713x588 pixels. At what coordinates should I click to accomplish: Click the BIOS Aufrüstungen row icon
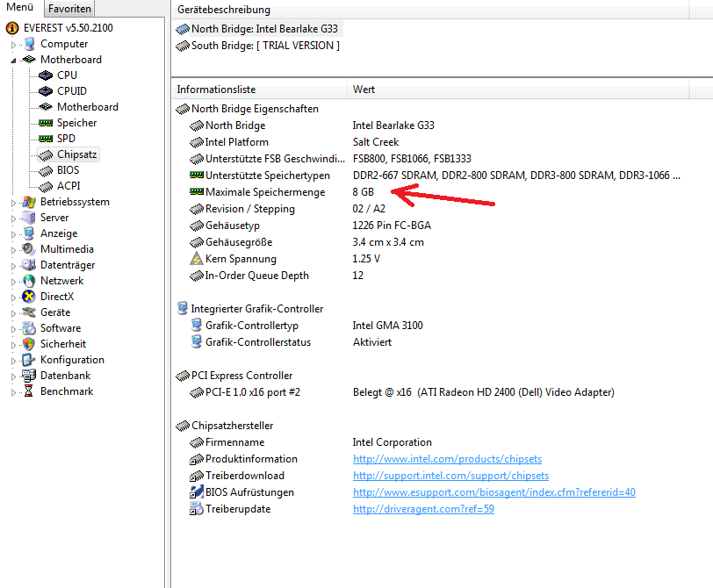[x=196, y=492]
